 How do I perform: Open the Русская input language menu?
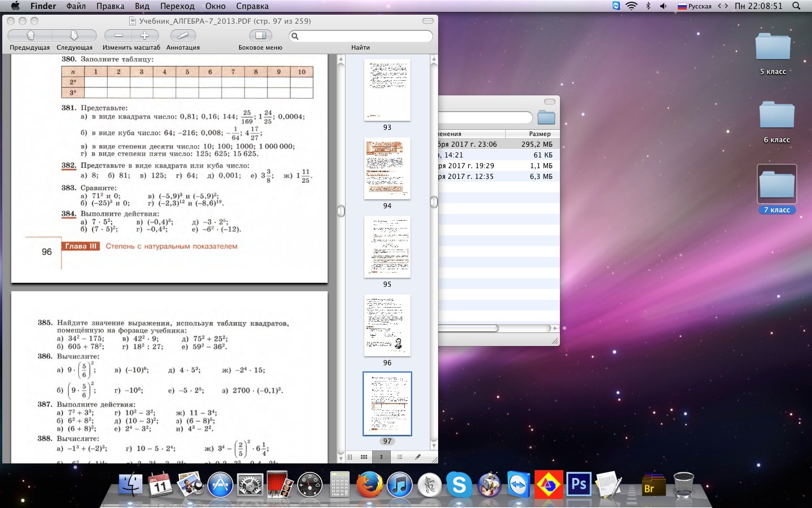694,6
